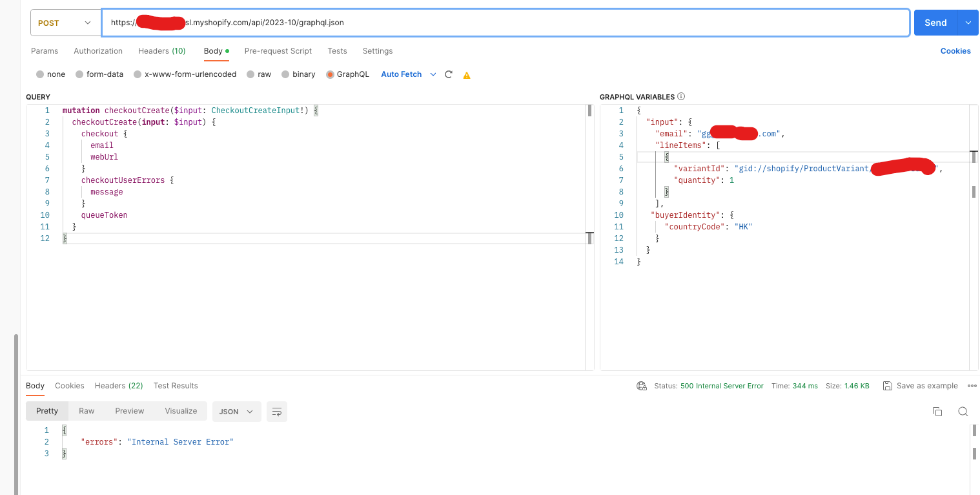Toggle the response line wrap icon
980x495 pixels.
tap(277, 412)
